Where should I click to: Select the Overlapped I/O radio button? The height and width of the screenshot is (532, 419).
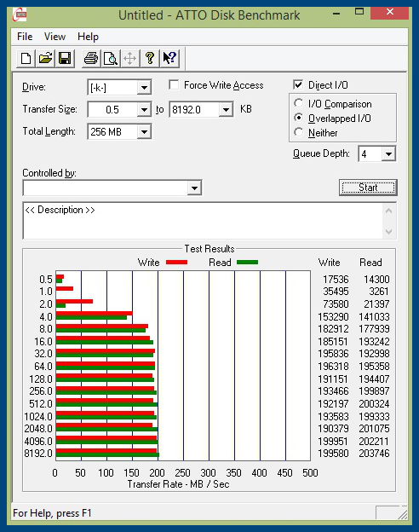[299, 118]
